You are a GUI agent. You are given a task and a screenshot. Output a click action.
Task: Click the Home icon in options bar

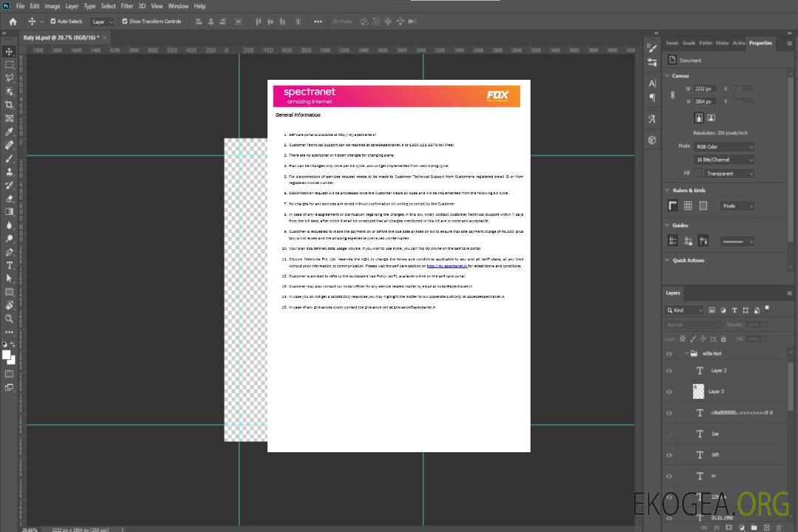[13, 21]
